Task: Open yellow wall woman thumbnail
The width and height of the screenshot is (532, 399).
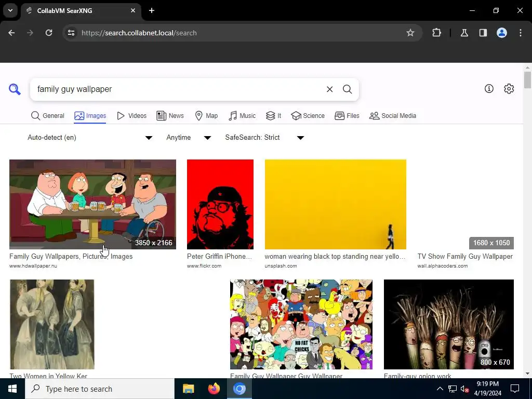Action: pos(335,204)
